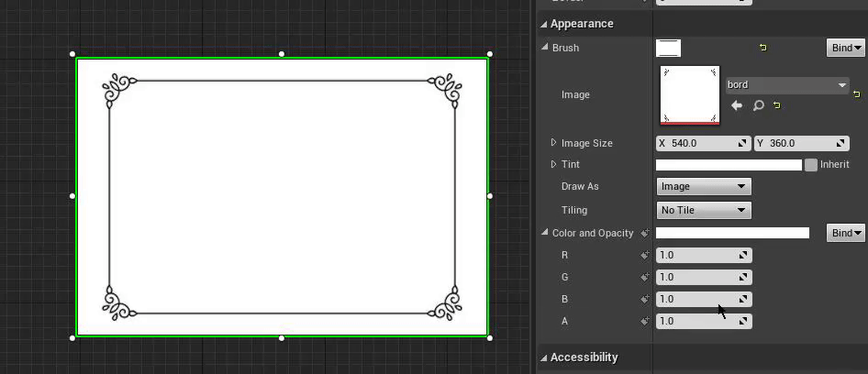Viewport: 868px width, 374px height.
Task: Open the Tint color picker bar
Action: click(x=729, y=165)
